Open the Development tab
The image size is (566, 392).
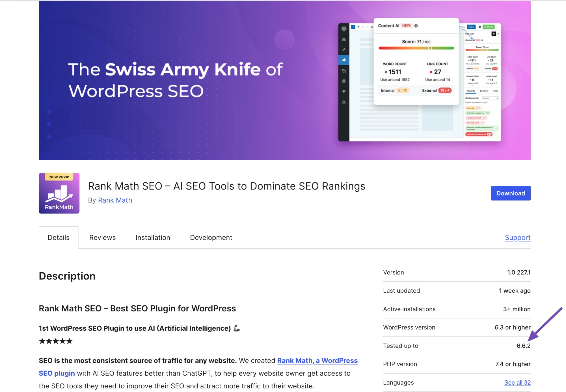211,238
